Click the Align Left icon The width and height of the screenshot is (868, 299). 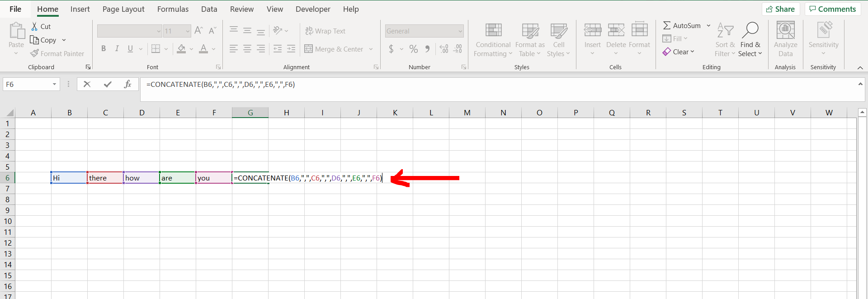click(233, 49)
